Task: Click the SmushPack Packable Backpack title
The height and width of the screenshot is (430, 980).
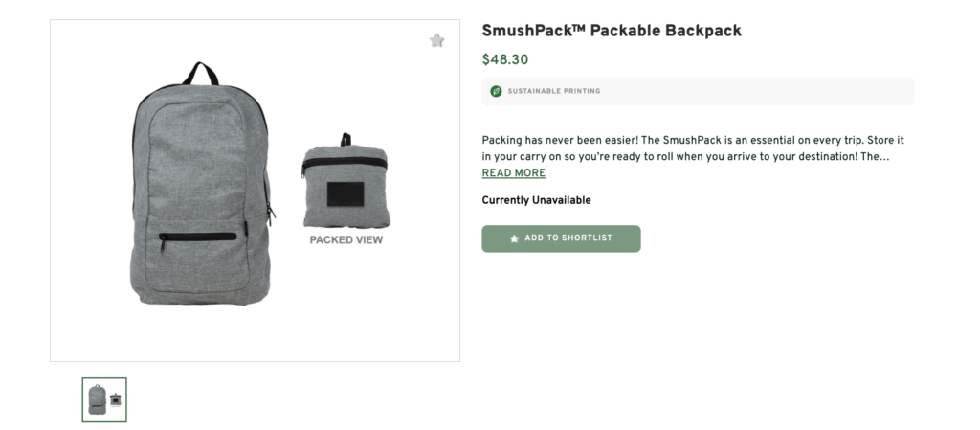Action: (612, 31)
